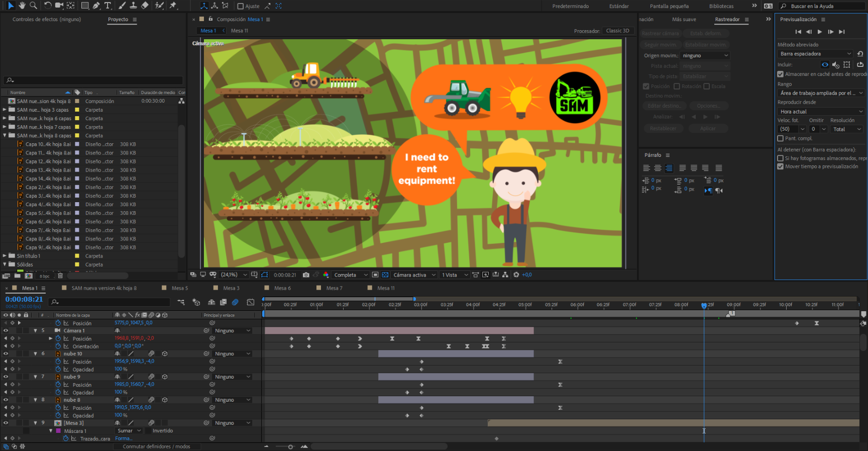Click the reset exposure icon

tap(516, 275)
